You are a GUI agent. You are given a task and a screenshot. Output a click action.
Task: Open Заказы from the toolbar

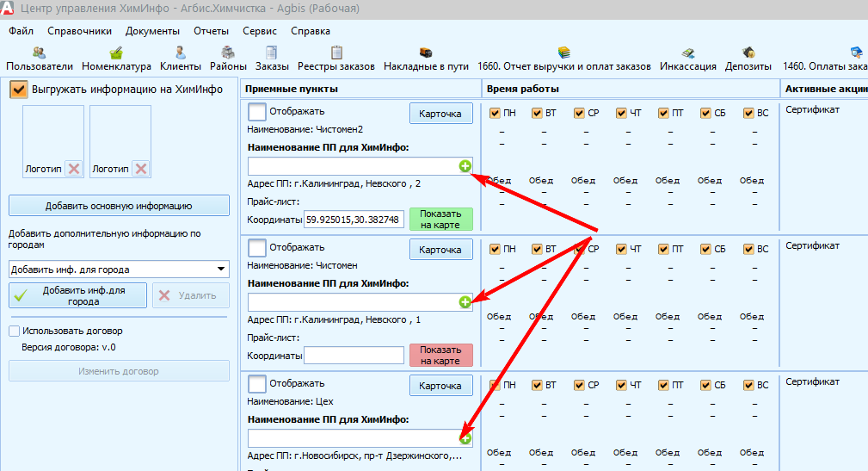click(x=272, y=59)
